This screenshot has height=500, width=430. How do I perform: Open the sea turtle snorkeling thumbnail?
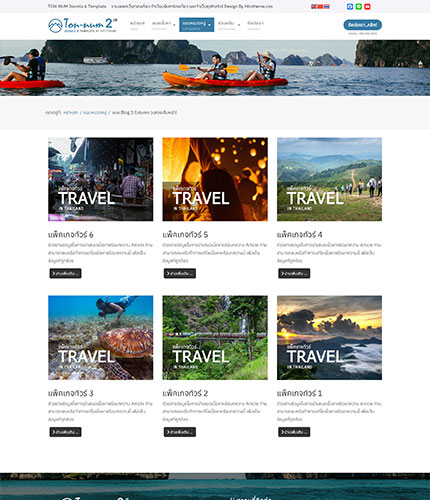coord(101,338)
